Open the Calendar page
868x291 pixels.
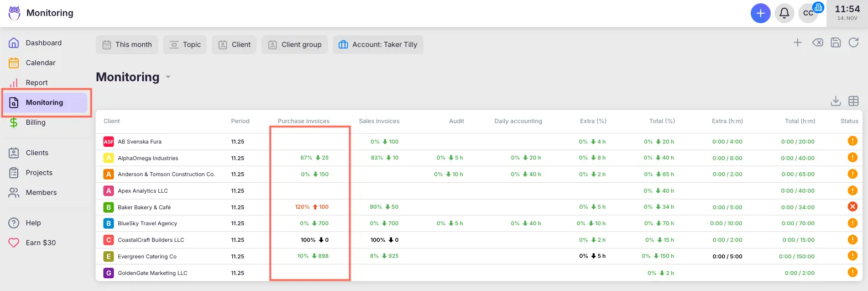[40, 63]
